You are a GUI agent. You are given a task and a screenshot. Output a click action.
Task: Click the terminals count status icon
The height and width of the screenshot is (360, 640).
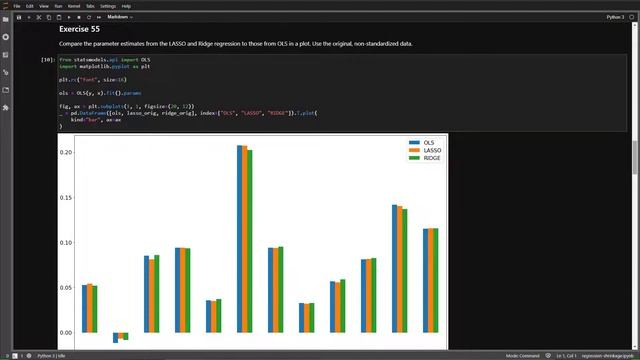[x=15, y=356]
